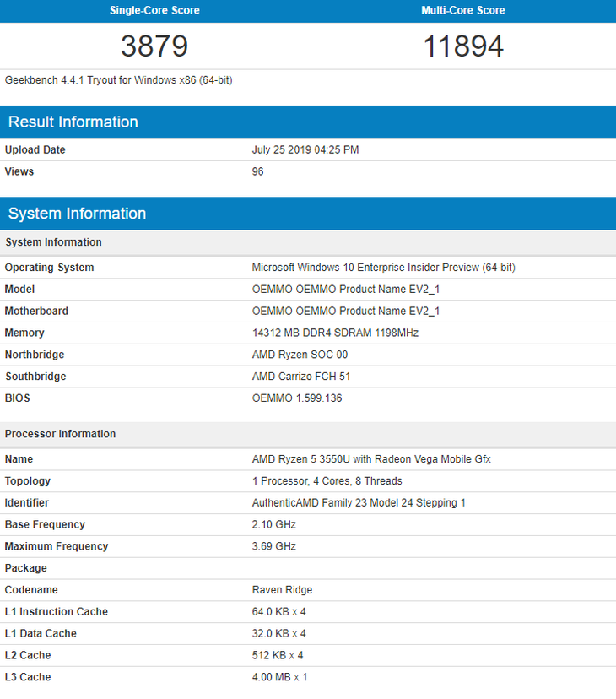Click the Topology label
The width and height of the screenshot is (616, 699).
pyautogui.click(x=28, y=481)
